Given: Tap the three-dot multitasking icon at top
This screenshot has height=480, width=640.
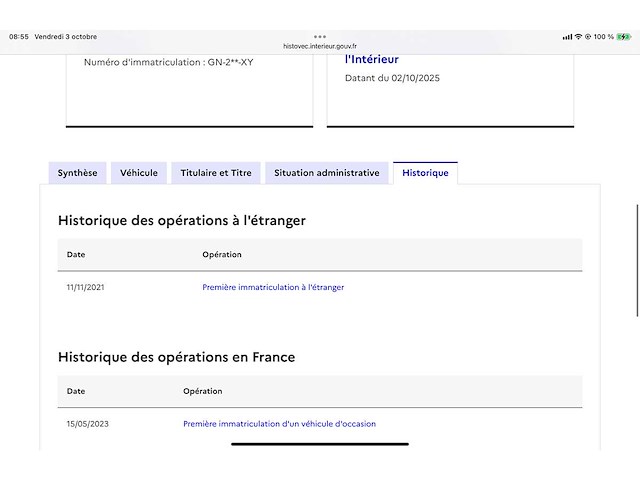Looking at the screenshot, I should 320,36.
